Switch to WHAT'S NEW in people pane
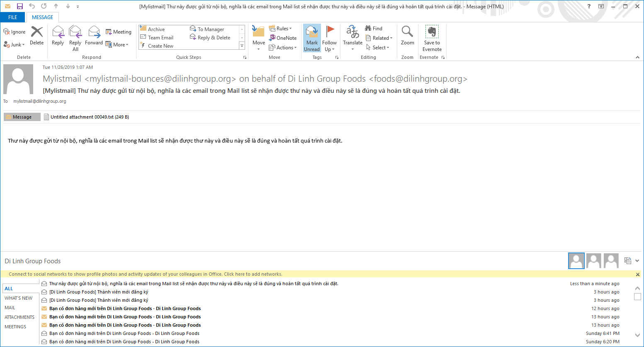The image size is (644, 347). tap(18, 298)
